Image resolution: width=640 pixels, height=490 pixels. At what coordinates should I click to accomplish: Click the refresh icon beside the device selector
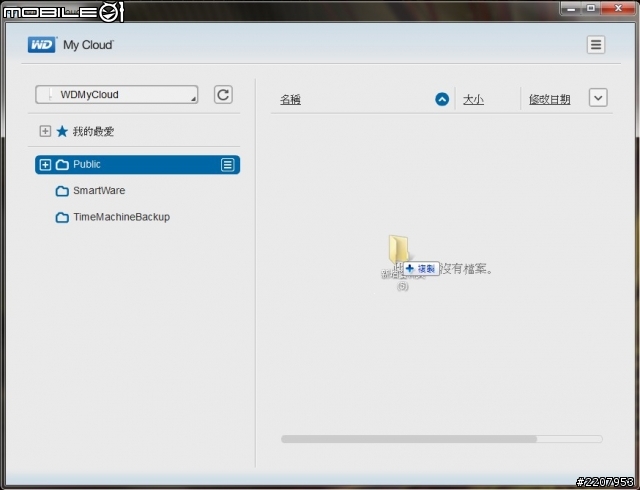tap(223, 95)
